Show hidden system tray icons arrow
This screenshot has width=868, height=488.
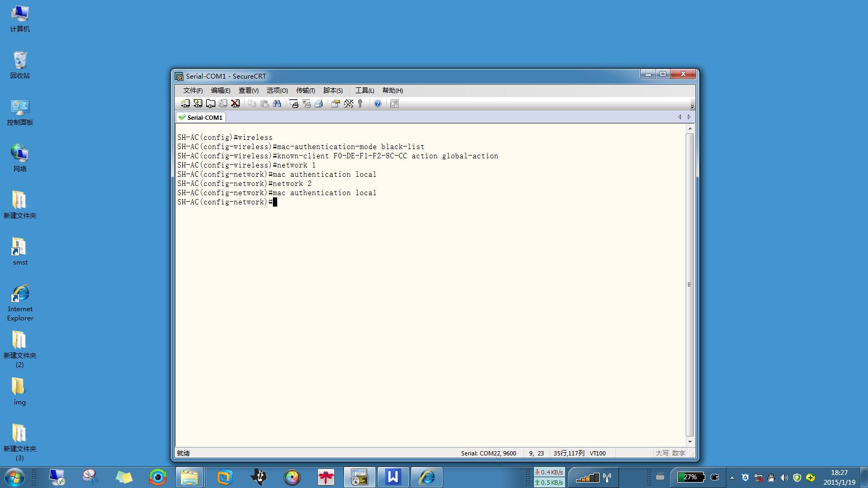point(732,478)
